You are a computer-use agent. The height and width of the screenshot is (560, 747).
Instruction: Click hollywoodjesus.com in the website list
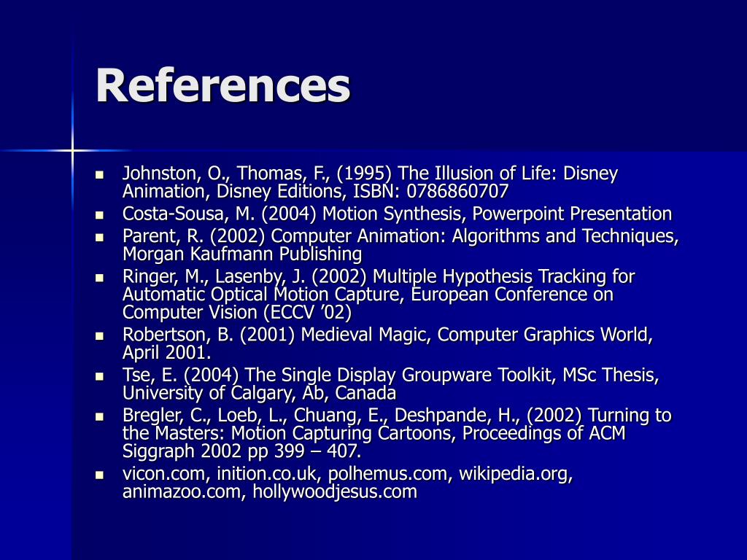[x=335, y=492]
